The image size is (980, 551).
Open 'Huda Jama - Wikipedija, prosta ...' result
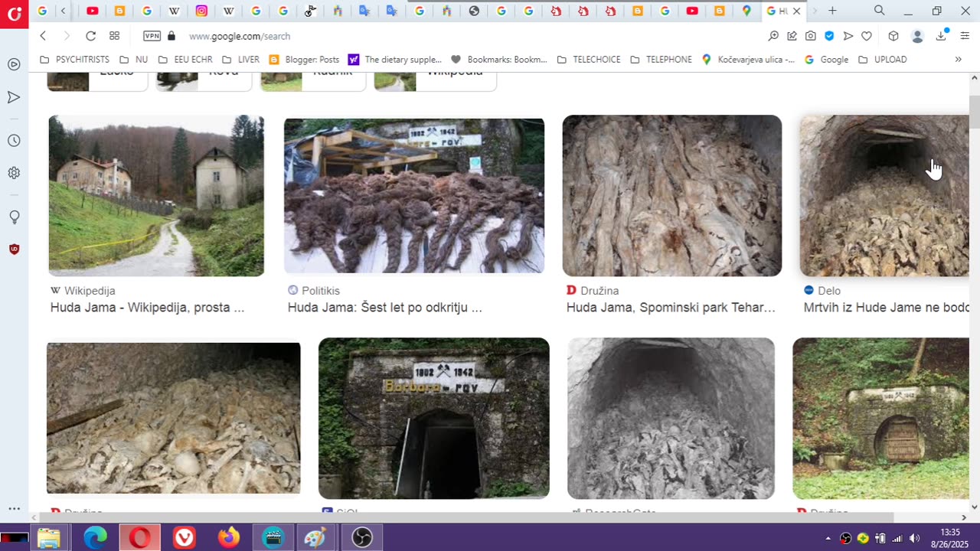pos(147,308)
